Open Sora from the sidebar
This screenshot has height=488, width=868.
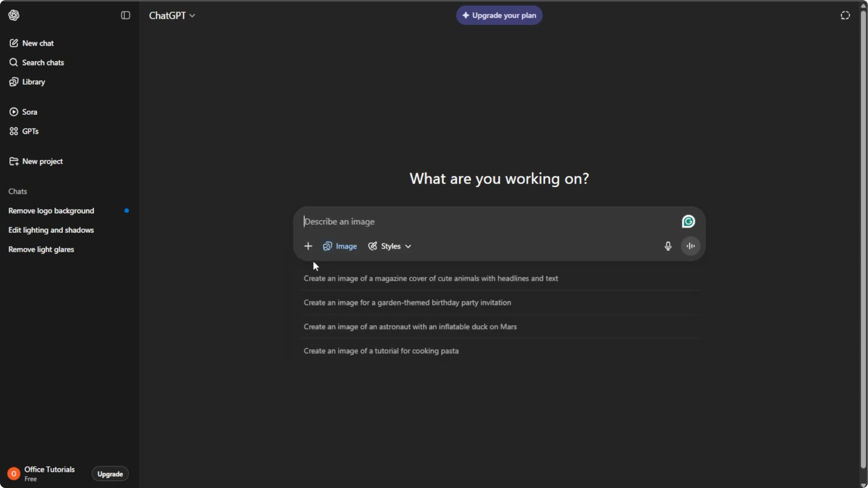coord(69,112)
